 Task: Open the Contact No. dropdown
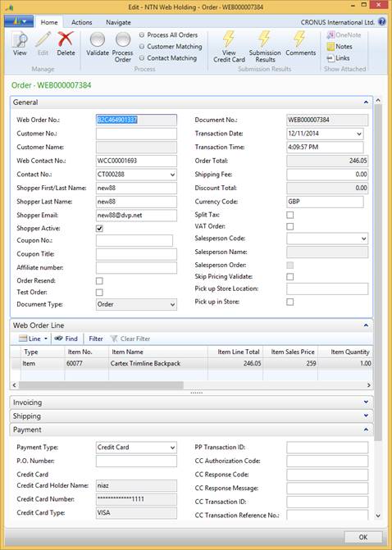click(x=172, y=175)
